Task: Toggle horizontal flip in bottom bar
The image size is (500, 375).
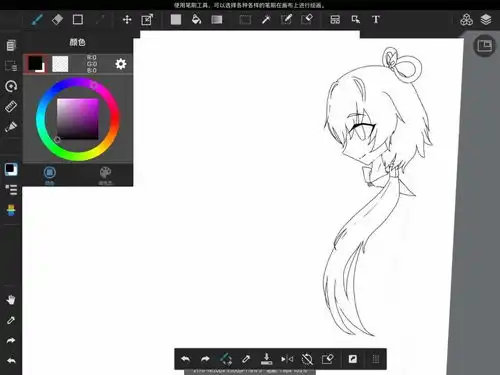Action: click(x=287, y=359)
